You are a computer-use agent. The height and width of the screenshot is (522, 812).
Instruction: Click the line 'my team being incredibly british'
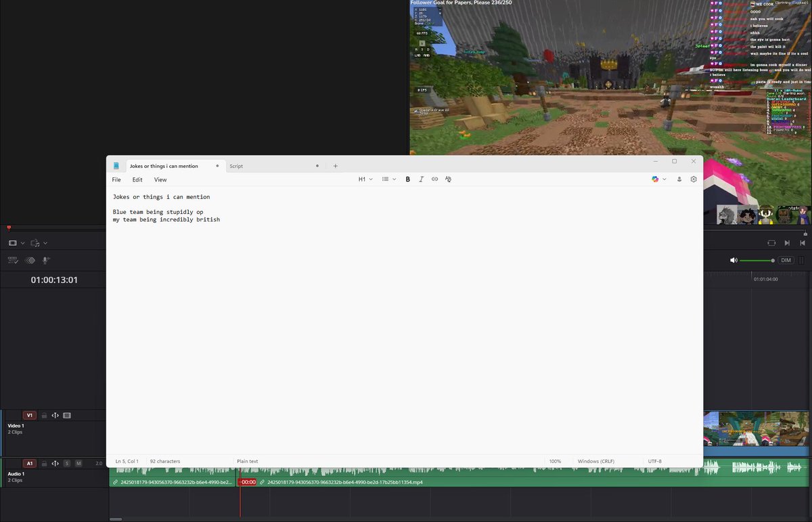(166, 219)
